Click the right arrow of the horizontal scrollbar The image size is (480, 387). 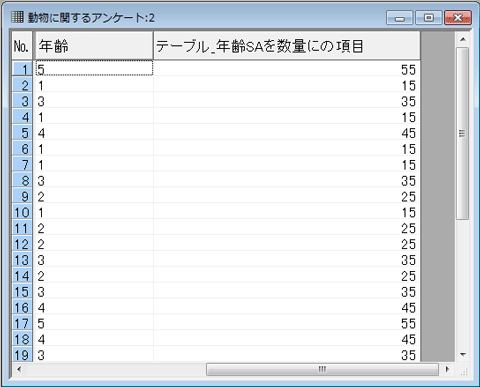tap(447, 369)
